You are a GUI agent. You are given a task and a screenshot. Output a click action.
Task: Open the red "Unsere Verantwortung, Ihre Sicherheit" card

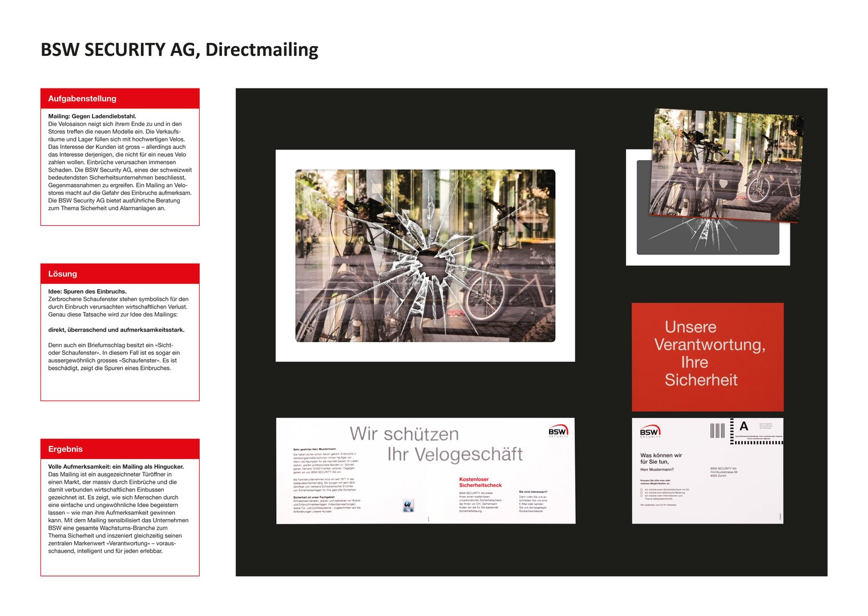click(708, 357)
